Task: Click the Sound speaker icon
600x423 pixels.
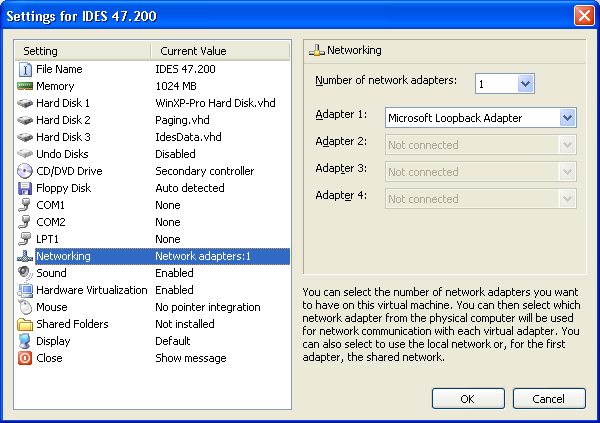Action: click(x=25, y=273)
